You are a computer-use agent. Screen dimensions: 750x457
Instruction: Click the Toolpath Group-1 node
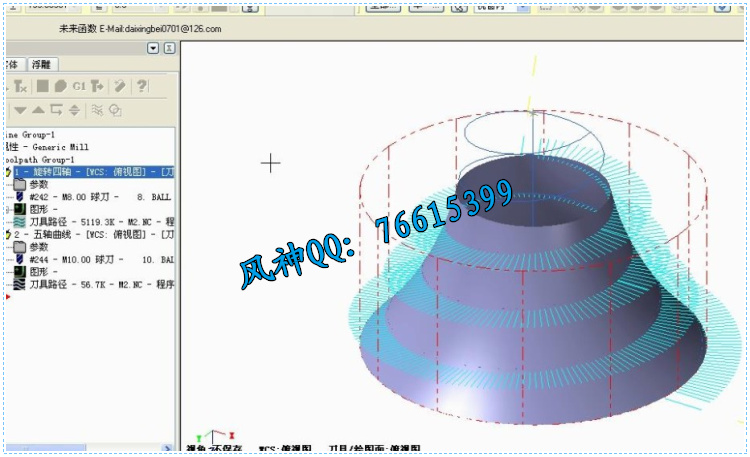click(40, 159)
